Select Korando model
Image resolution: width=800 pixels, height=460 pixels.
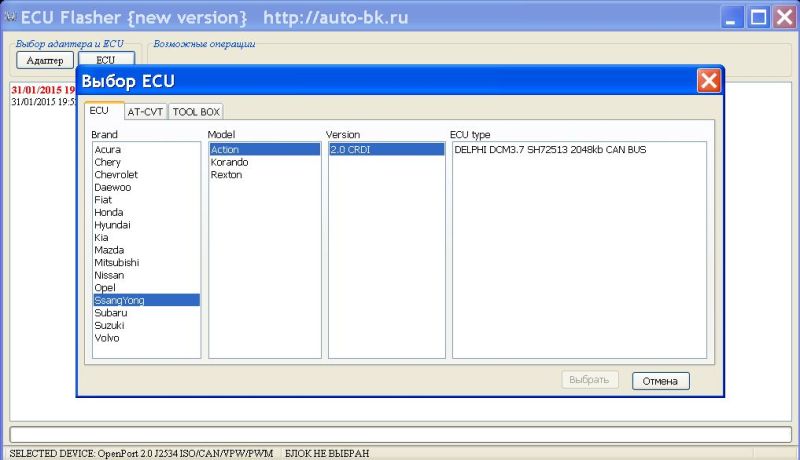pyautogui.click(x=229, y=162)
